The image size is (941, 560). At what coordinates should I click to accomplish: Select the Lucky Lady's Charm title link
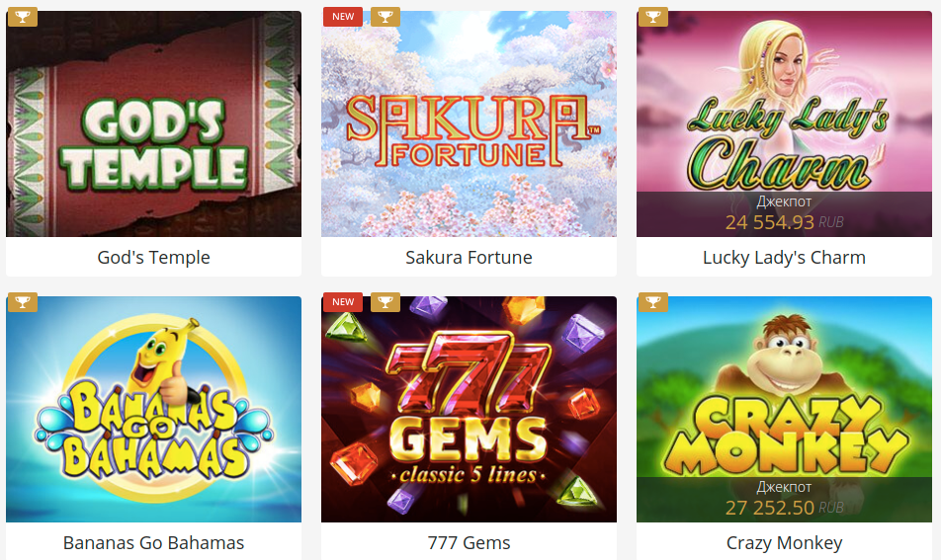pyautogui.click(x=785, y=257)
